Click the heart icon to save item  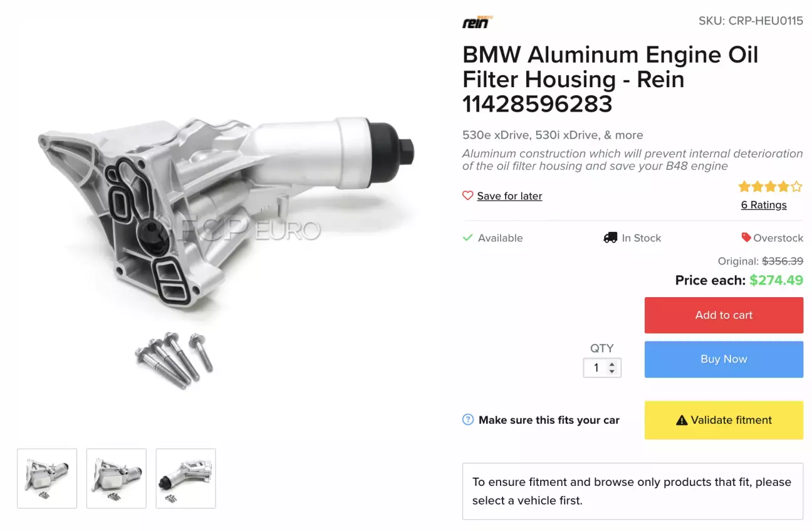(467, 196)
